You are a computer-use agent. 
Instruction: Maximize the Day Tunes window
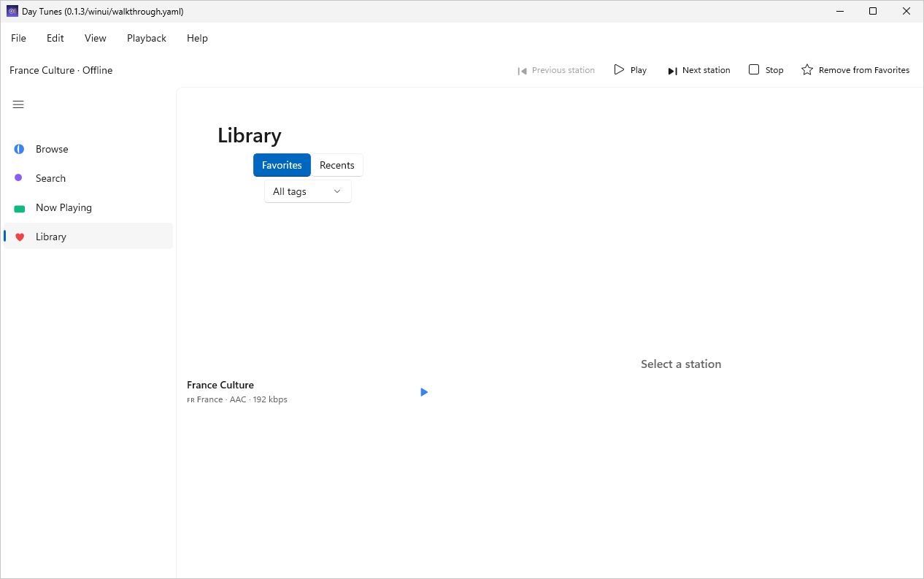tap(873, 11)
